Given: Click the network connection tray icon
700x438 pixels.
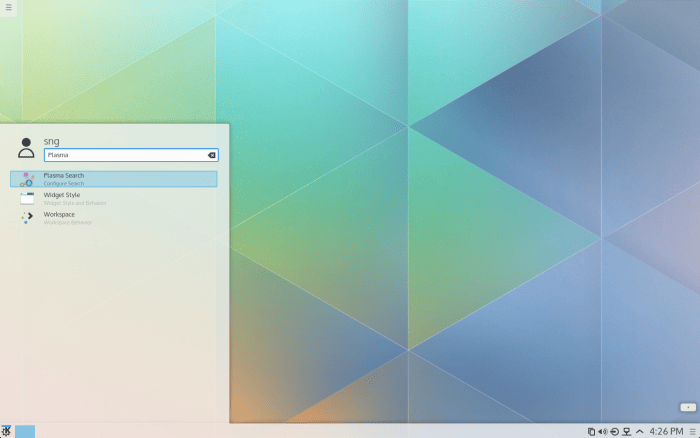Looking at the screenshot, I should click(626, 431).
